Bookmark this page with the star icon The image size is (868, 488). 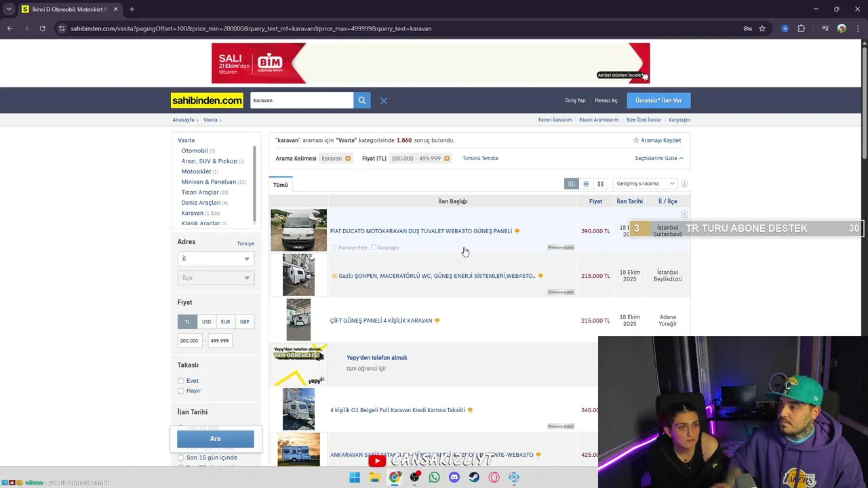[x=762, y=28]
